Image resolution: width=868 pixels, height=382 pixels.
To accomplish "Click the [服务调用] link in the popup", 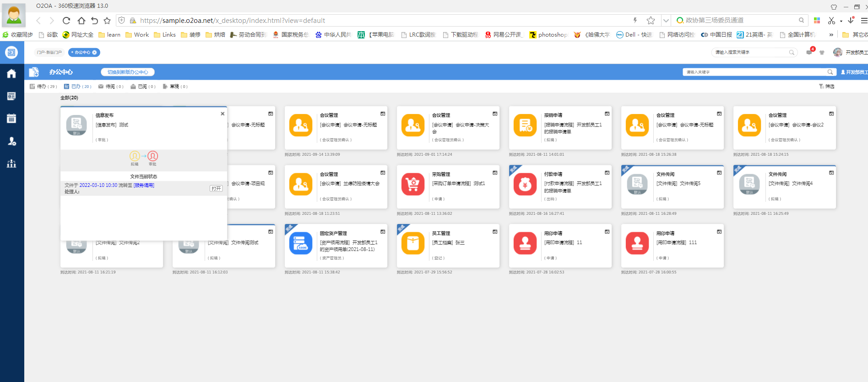I will point(144,186).
